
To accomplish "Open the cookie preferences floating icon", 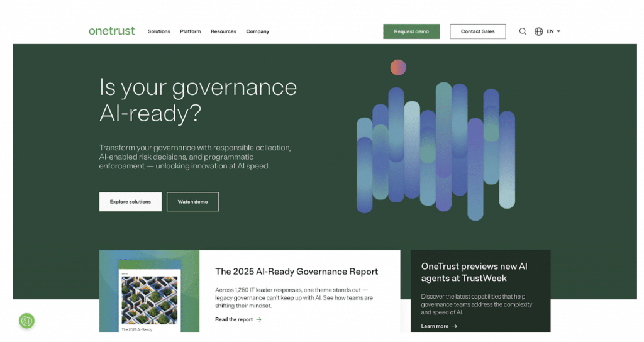I will coord(26,321).
